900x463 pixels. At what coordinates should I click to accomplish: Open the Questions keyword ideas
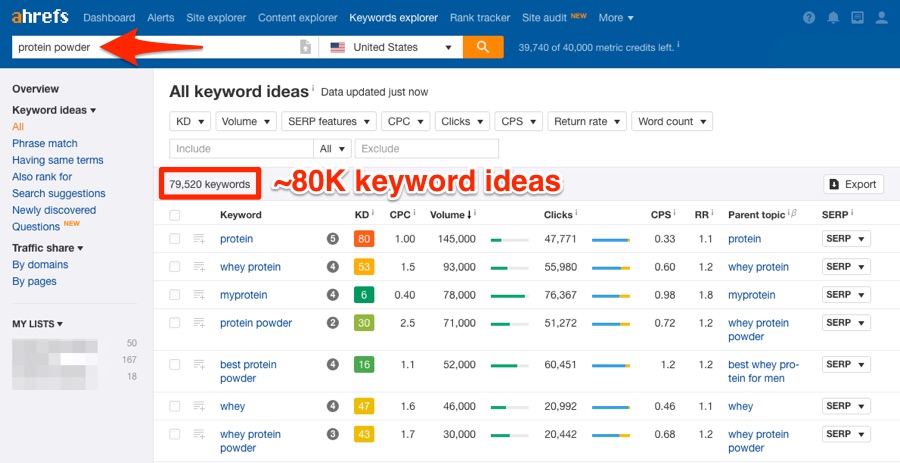[36, 227]
